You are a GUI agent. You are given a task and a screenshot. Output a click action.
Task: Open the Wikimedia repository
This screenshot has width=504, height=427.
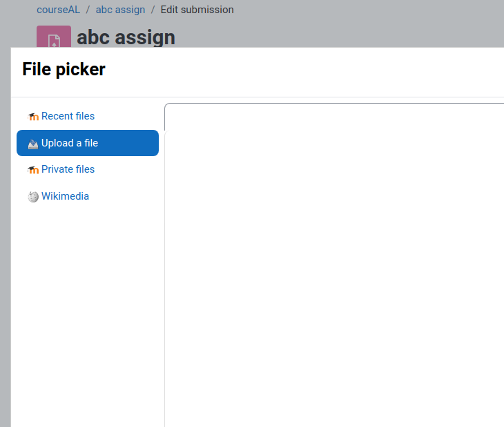pos(66,196)
